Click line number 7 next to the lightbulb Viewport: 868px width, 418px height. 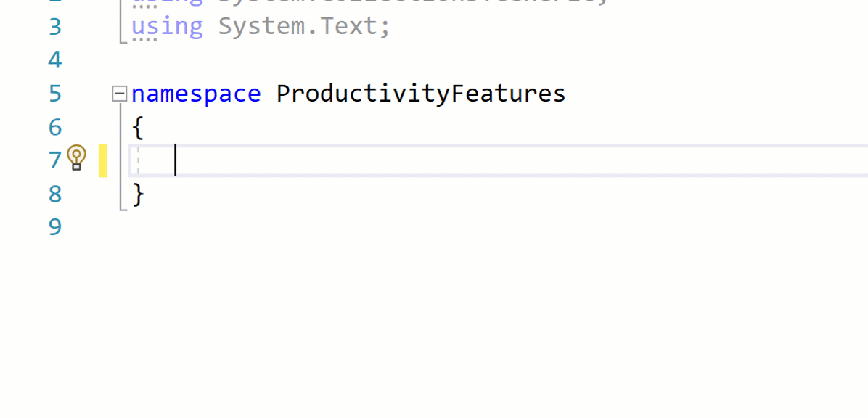click(x=55, y=160)
